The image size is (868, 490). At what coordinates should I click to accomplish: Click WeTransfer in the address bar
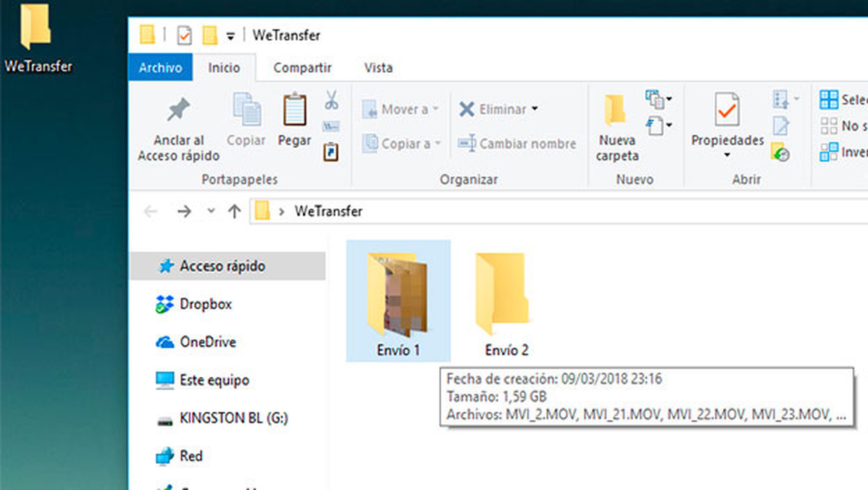tap(328, 212)
